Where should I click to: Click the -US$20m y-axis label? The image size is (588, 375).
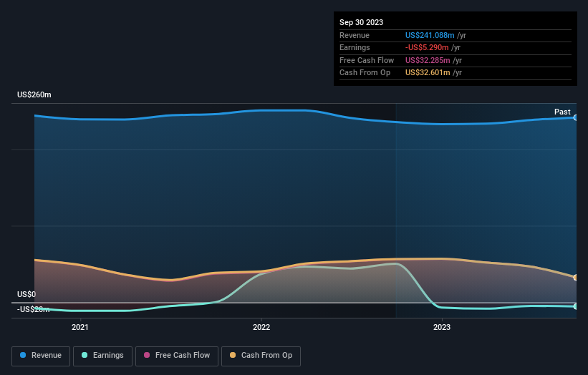(34, 309)
